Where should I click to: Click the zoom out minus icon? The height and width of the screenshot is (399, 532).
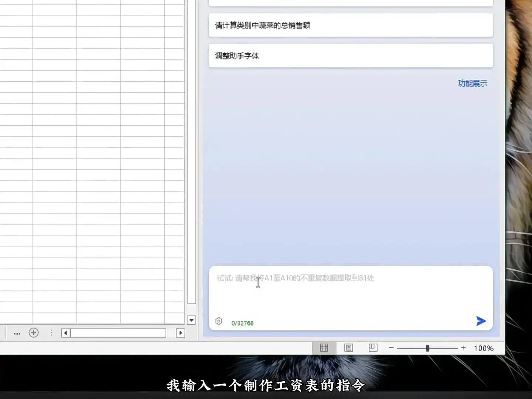tap(391, 348)
